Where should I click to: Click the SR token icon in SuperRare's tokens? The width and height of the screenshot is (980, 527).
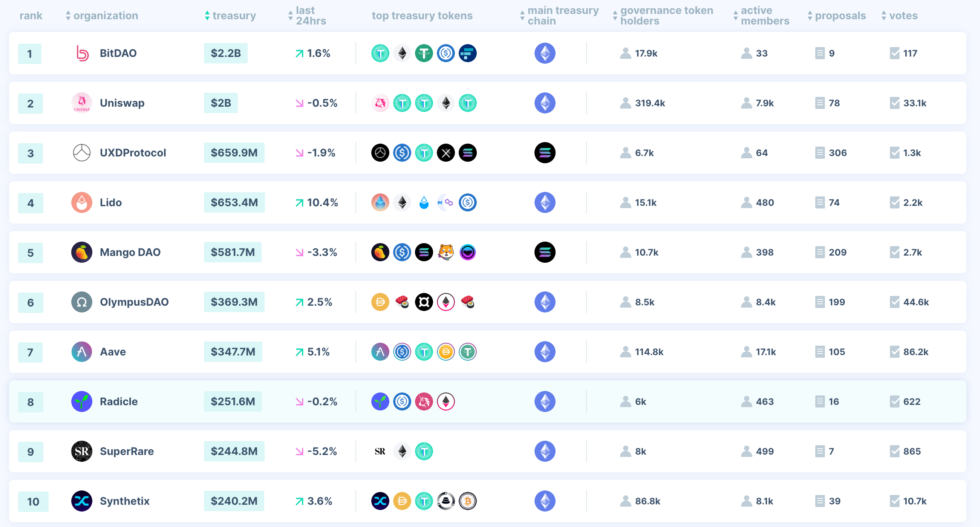[x=380, y=451]
